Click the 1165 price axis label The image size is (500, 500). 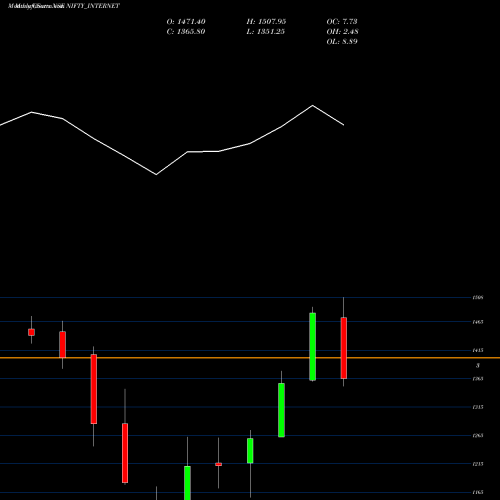478,492
